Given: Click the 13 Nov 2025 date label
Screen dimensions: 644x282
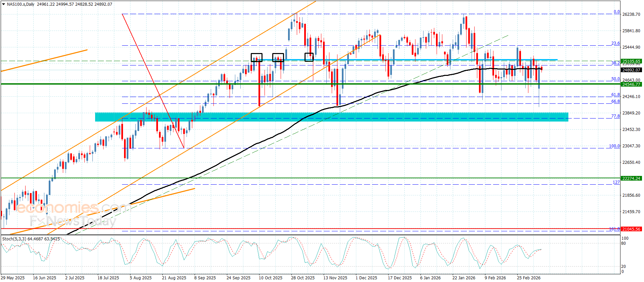Looking at the screenshot, I should (x=335, y=278).
